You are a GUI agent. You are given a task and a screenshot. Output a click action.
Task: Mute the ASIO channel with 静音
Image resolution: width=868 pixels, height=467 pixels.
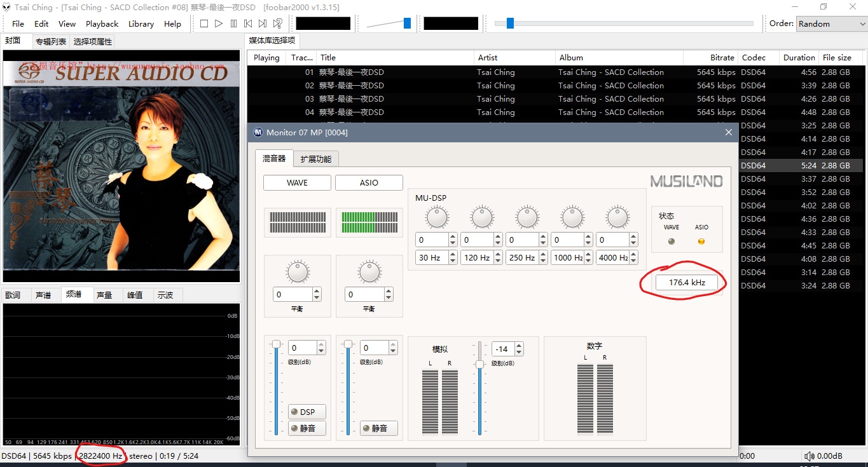pyautogui.click(x=379, y=428)
